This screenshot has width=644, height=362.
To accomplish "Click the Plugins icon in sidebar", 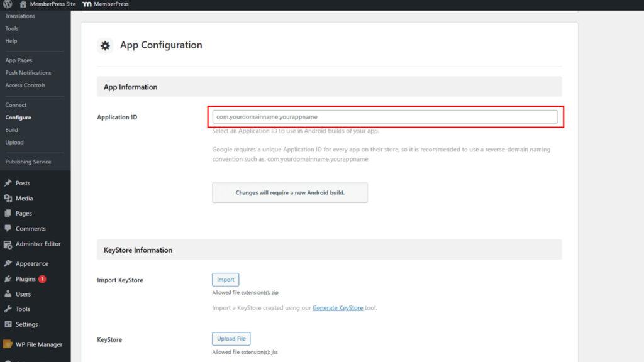I will coord(8,279).
